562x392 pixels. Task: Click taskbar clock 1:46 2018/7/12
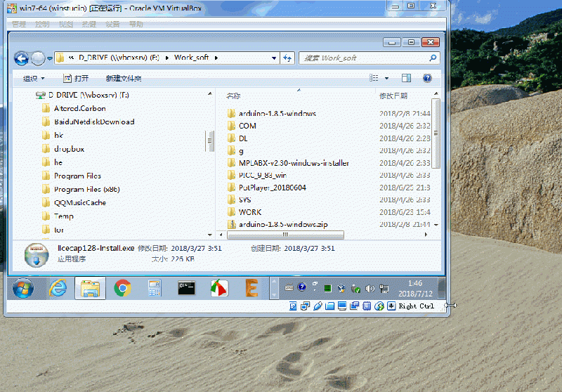point(415,289)
